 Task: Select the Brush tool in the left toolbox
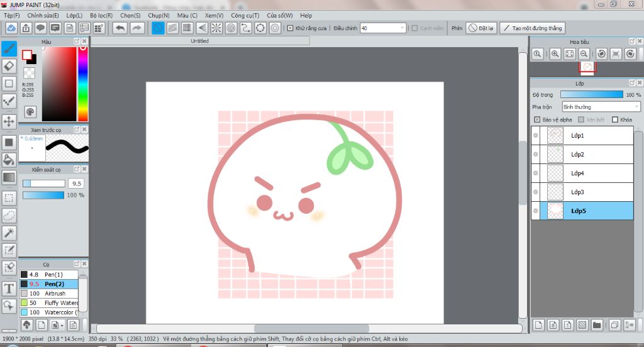tap(9, 48)
